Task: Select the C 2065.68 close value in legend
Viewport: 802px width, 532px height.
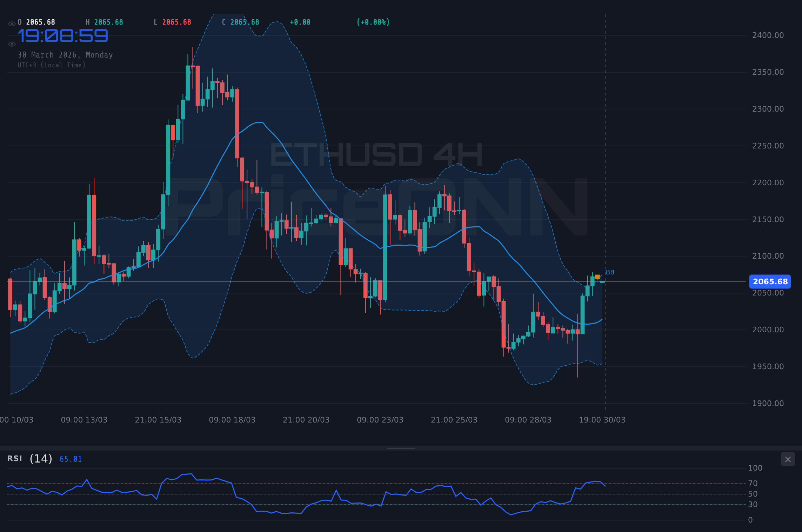Action: click(244, 22)
